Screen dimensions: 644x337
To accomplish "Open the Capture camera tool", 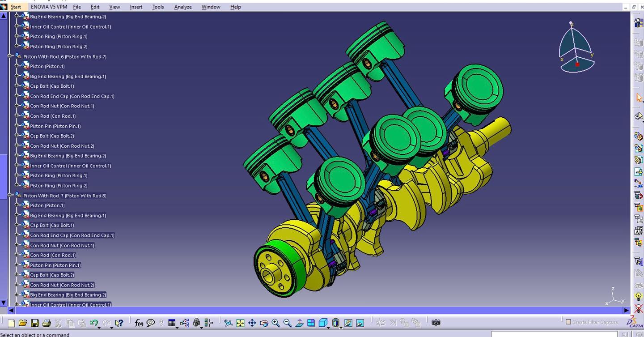I will [436, 322].
